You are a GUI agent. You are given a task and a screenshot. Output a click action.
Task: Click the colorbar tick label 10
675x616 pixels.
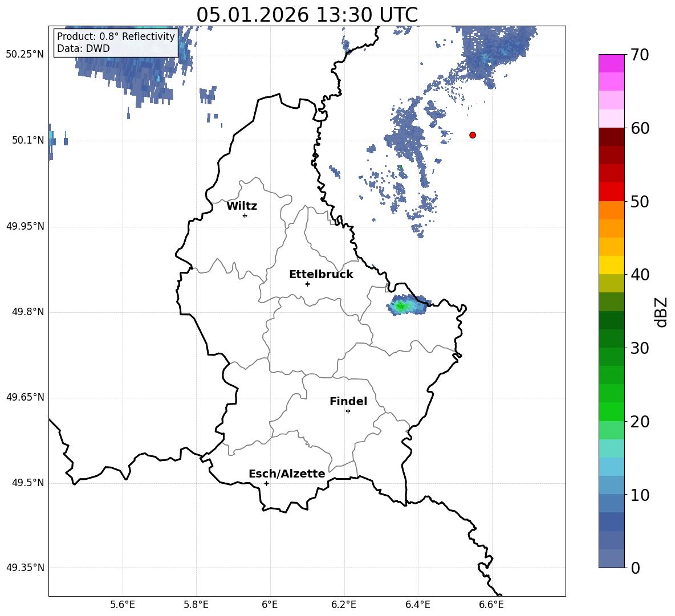[640, 495]
